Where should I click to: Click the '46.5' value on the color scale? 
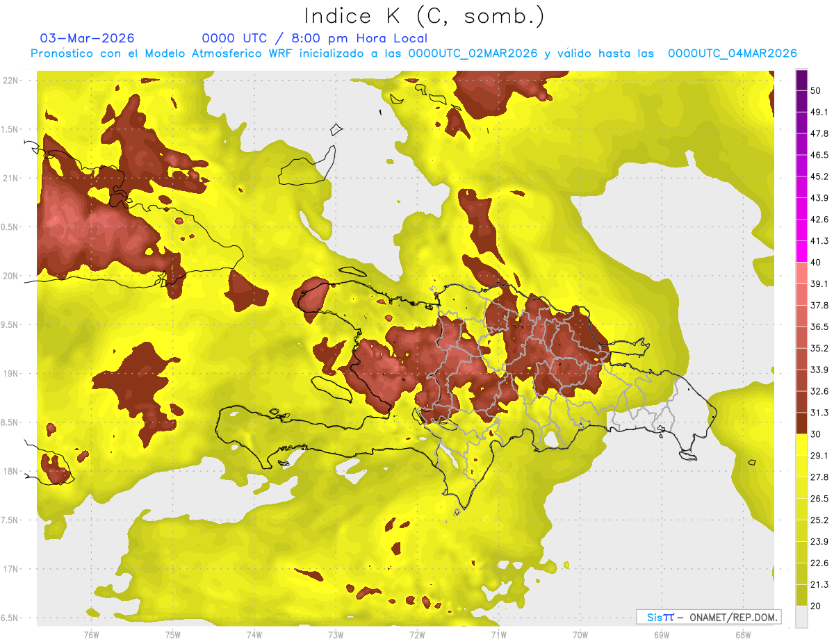(x=819, y=155)
